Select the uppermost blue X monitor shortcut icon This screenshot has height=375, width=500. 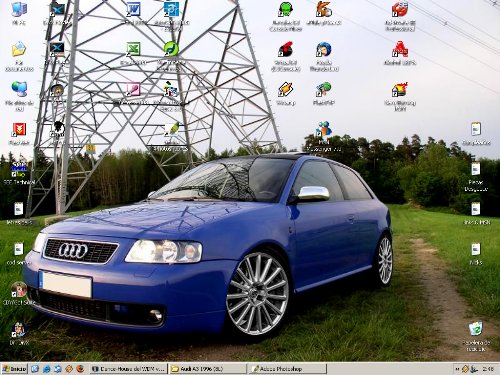[x=57, y=9]
